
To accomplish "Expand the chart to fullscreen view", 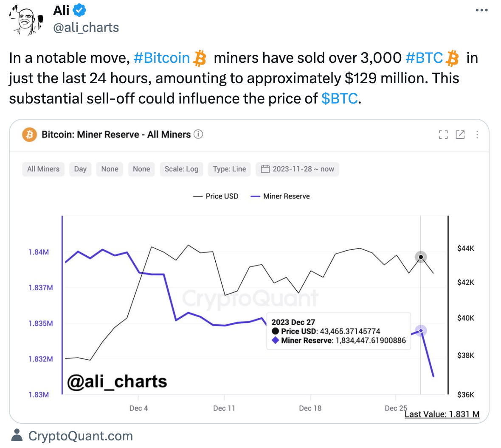I will point(443,134).
